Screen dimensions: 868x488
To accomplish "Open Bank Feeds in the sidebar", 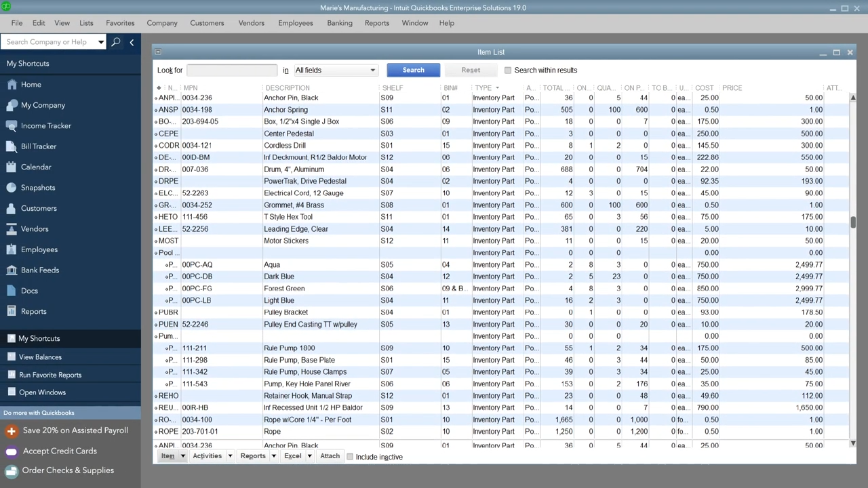I will [39, 270].
